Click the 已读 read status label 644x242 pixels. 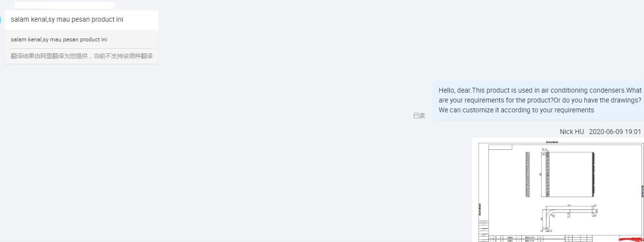(x=419, y=116)
